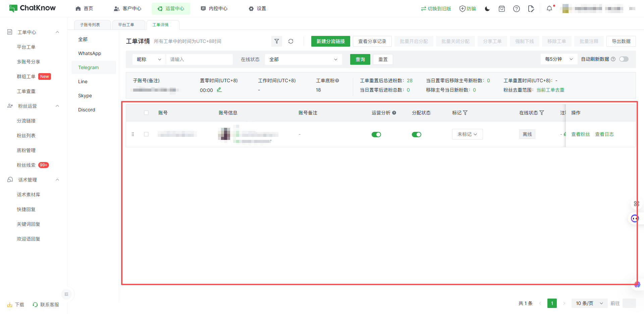This screenshot has height=314, width=644.
Task: Switch to the 平台工单 tab
Action: (x=126, y=25)
